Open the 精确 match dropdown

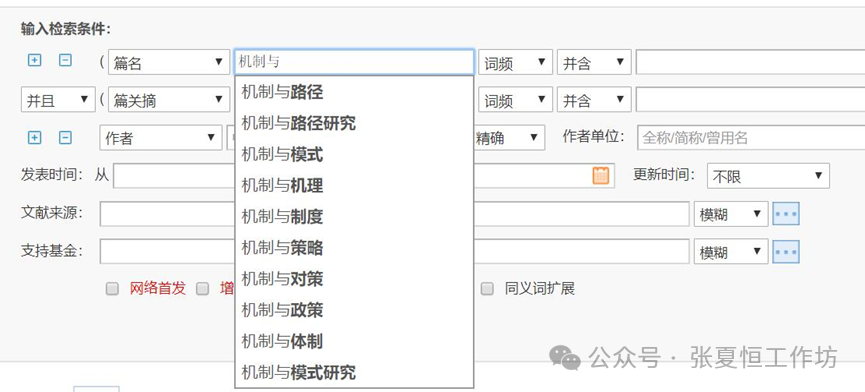pos(509,138)
